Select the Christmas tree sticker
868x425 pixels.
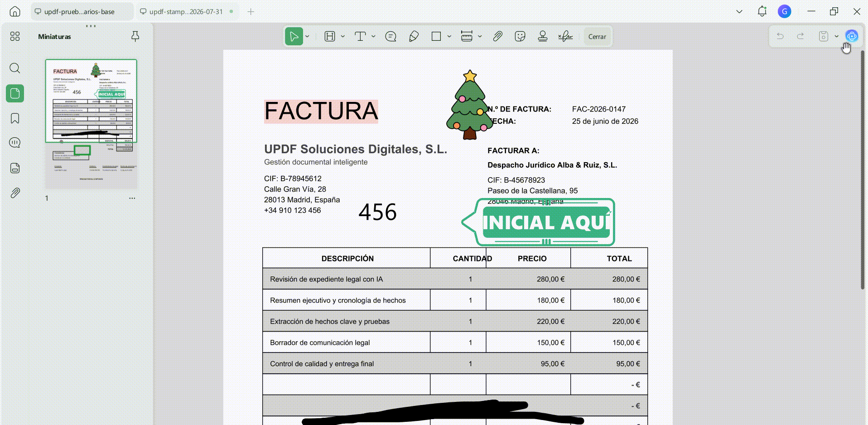[x=470, y=105]
